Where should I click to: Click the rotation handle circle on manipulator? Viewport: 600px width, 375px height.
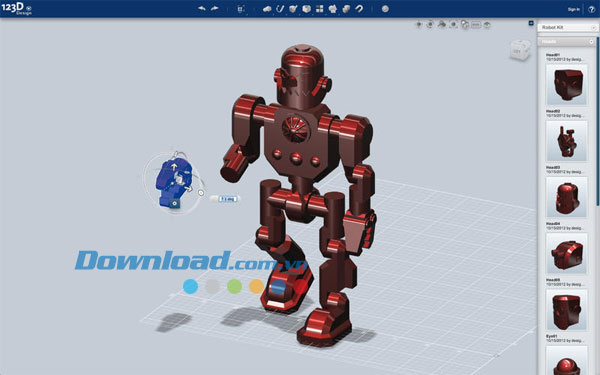[x=201, y=193]
